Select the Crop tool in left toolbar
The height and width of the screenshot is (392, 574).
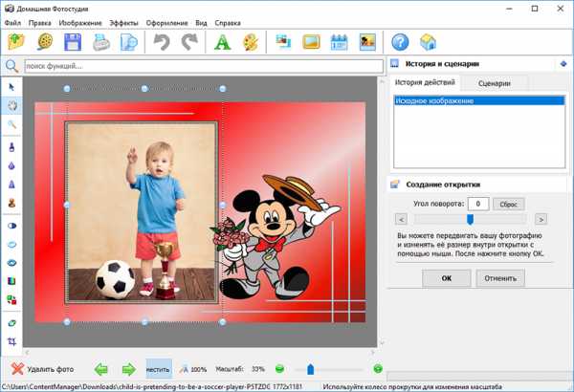coord(12,341)
